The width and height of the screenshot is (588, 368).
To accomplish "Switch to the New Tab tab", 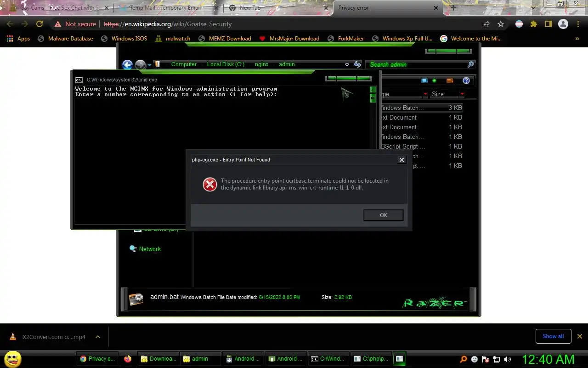I will coord(277,8).
